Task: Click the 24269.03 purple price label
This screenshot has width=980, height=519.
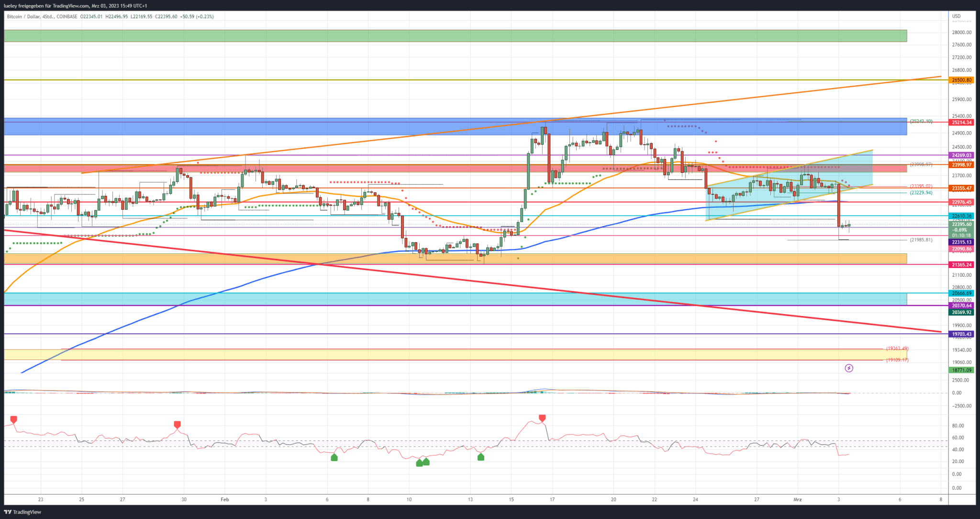Action: 961,155
